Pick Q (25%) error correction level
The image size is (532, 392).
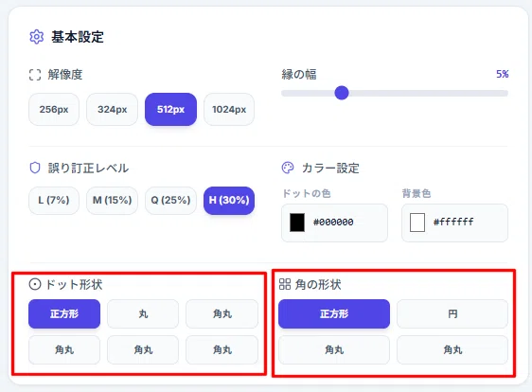(170, 200)
